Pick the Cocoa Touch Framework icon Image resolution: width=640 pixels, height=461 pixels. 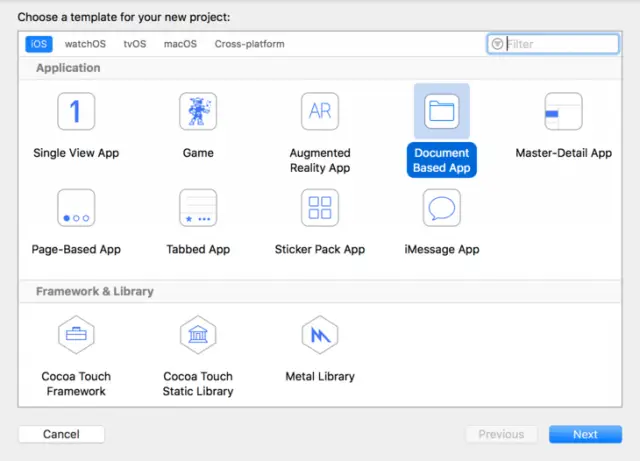tap(76, 335)
